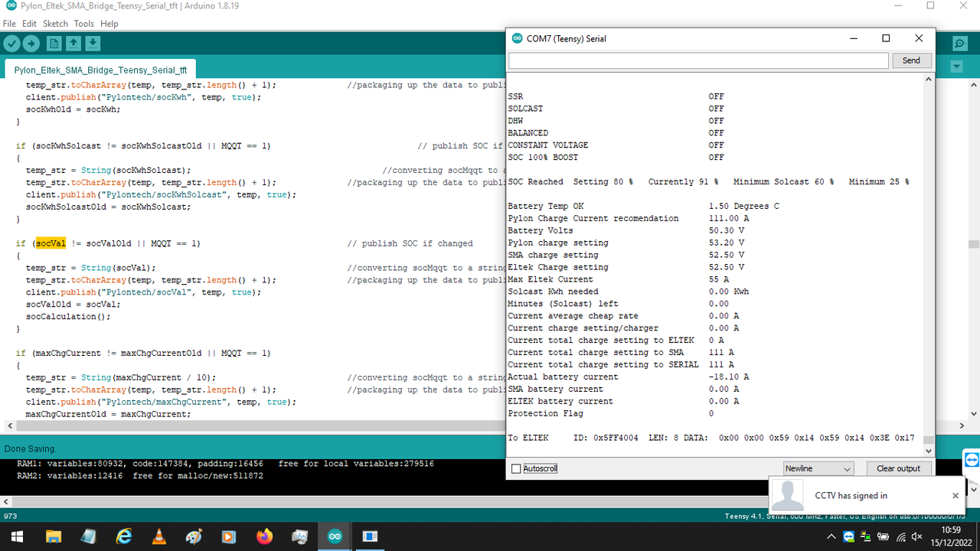980x551 pixels.
Task: Click the network computers tray icon
Action: point(865,536)
